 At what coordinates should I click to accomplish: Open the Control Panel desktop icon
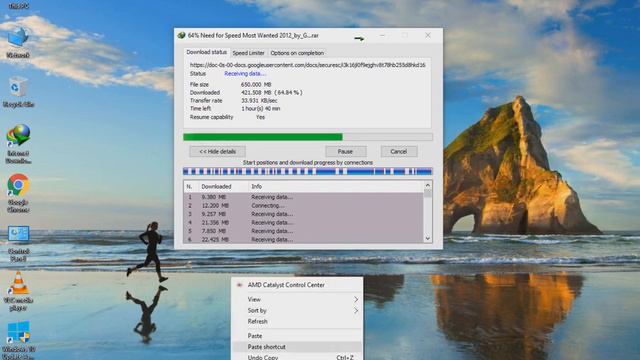point(18,243)
